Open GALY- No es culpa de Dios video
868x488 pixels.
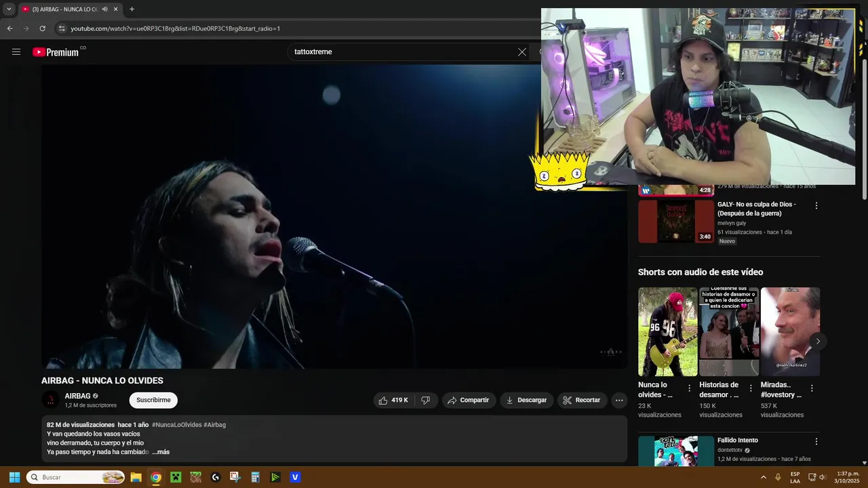(757, 209)
